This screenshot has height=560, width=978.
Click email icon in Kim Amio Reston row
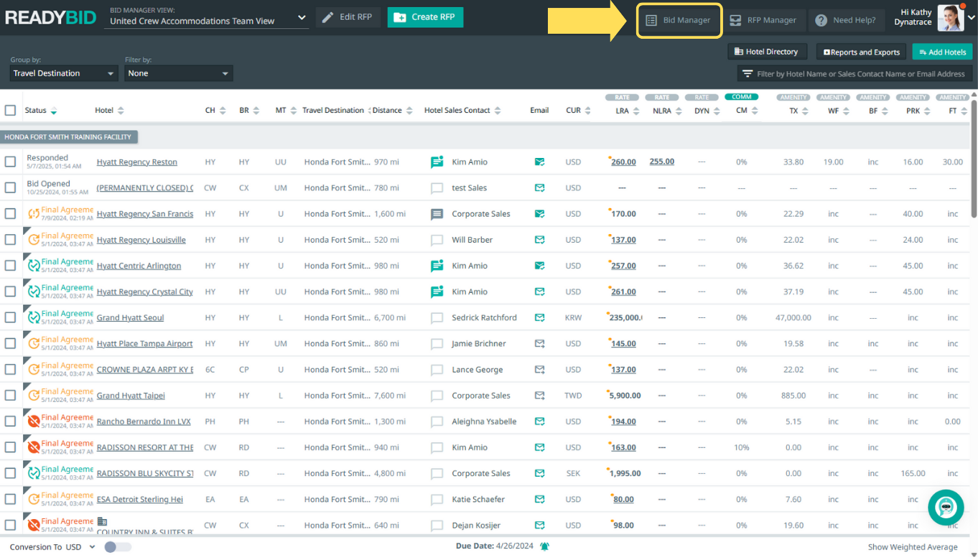coord(539,162)
